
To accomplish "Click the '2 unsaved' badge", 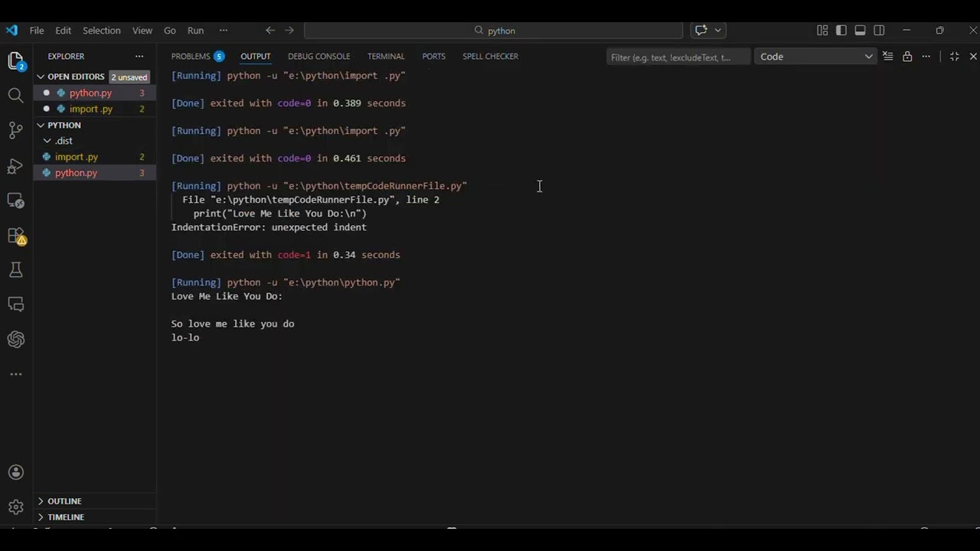I will click(x=129, y=77).
